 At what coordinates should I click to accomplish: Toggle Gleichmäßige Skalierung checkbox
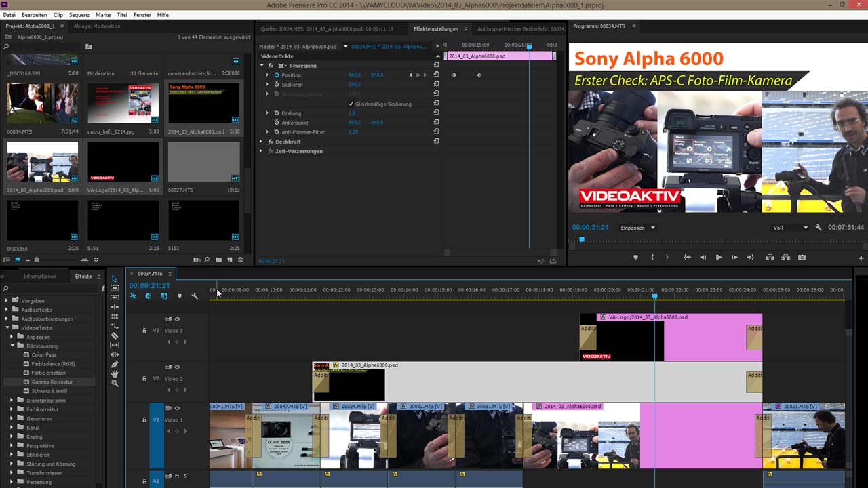click(x=351, y=104)
